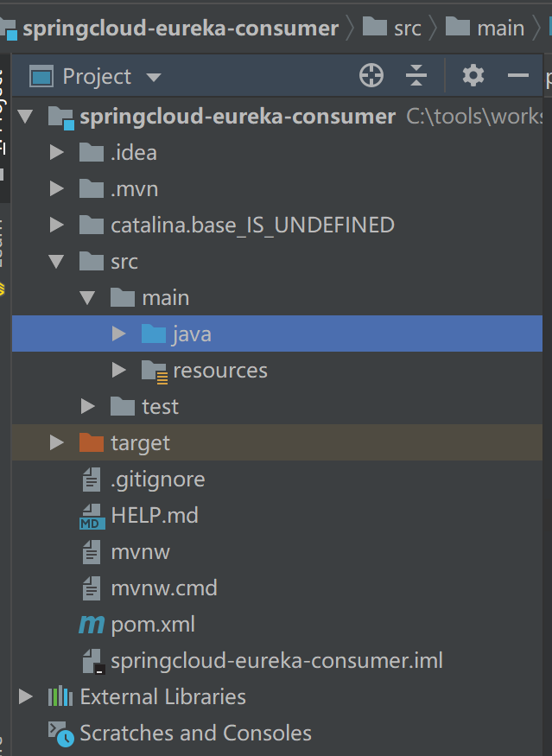Click main in the breadcrumb bar
Screen dimensions: 552x756
click(x=501, y=29)
